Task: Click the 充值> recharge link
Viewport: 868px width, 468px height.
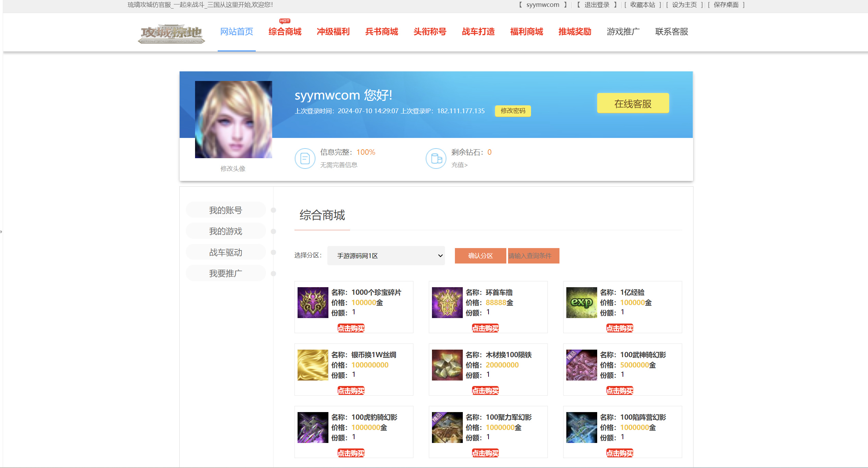Action: (x=459, y=165)
